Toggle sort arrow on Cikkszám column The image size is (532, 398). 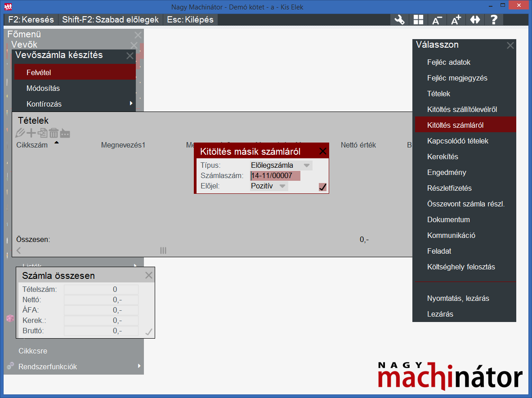click(57, 143)
